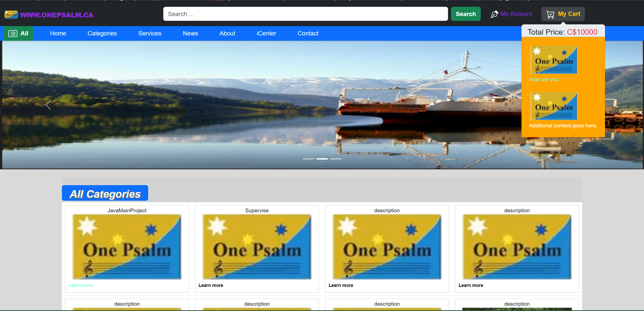Click the One Psalm site logo icon
This screenshot has height=311, width=644.
coord(11,15)
